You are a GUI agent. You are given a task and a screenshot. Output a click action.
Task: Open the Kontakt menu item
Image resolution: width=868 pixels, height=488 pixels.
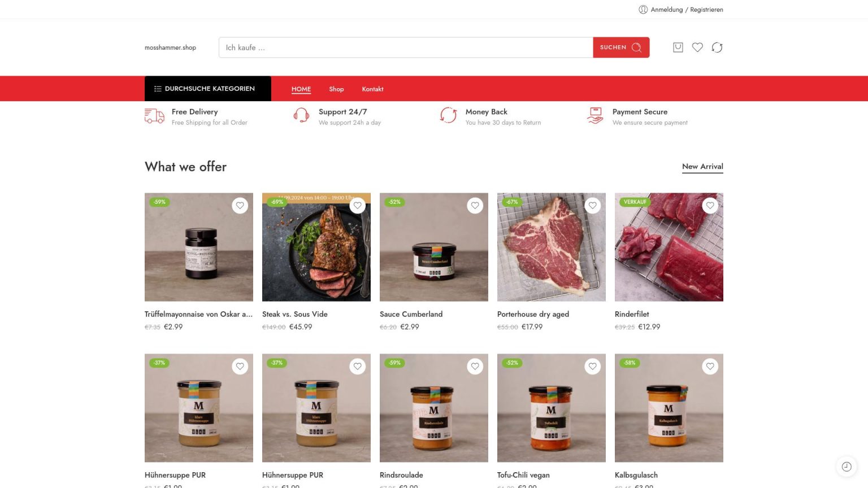tap(372, 89)
